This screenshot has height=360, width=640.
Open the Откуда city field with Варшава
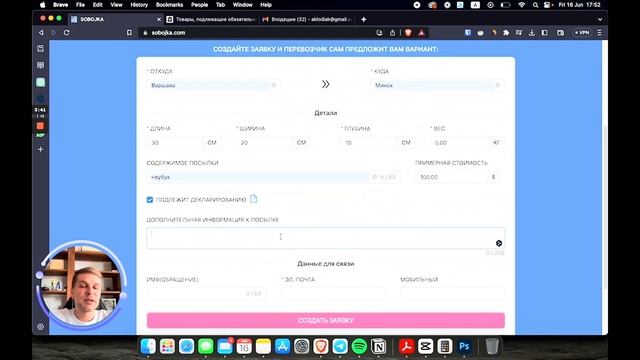coord(213,85)
